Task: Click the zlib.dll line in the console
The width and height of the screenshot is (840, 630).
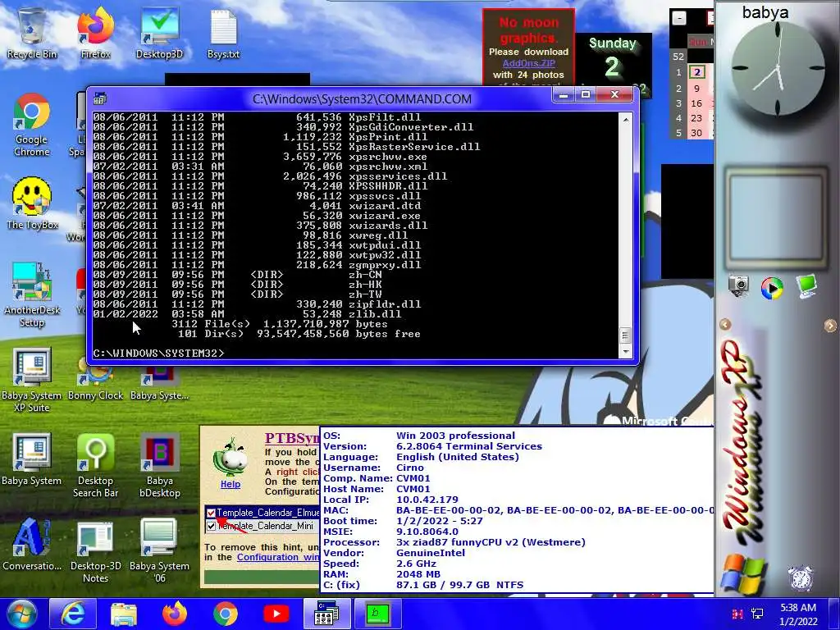Action: pos(247,314)
